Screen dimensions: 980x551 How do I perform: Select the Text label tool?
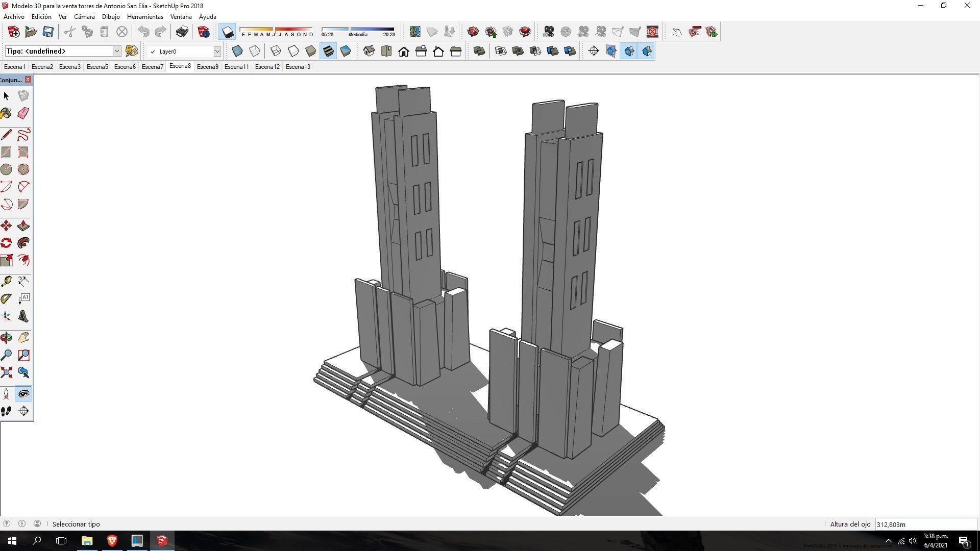[x=23, y=299]
